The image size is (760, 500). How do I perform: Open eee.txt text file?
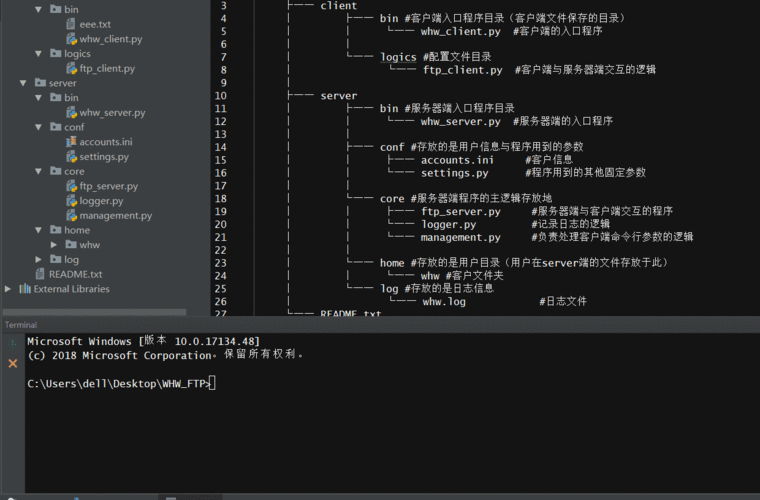pyautogui.click(x=96, y=23)
